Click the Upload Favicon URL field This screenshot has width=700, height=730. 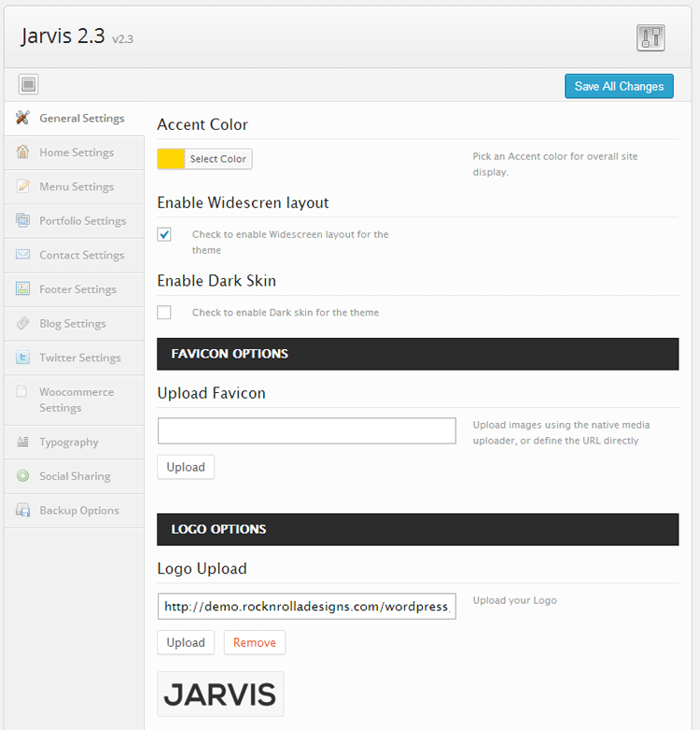click(x=306, y=430)
